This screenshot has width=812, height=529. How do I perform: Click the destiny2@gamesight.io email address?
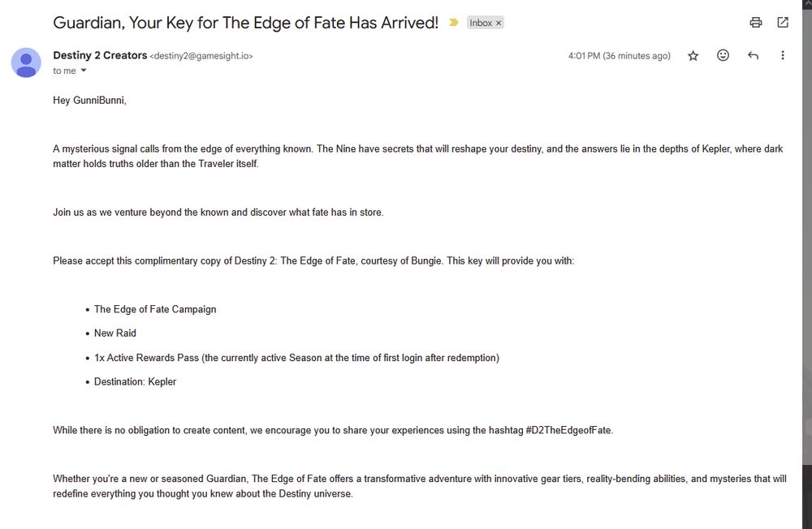click(x=201, y=56)
